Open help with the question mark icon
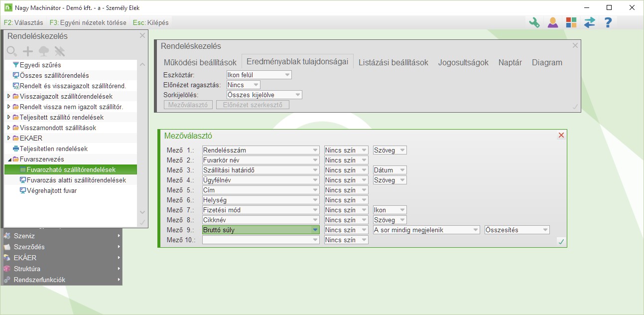Viewport: 644px width, 315px height. click(x=608, y=22)
